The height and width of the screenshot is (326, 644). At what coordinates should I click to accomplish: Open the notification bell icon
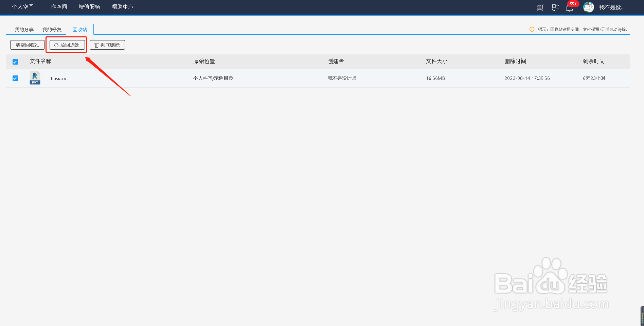(x=569, y=8)
